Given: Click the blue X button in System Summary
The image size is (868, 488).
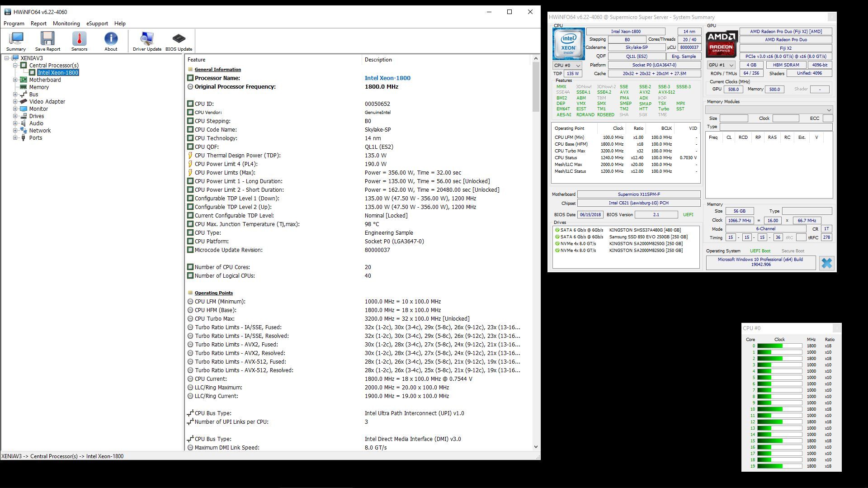Looking at the screenshot, I should point(826,263).
